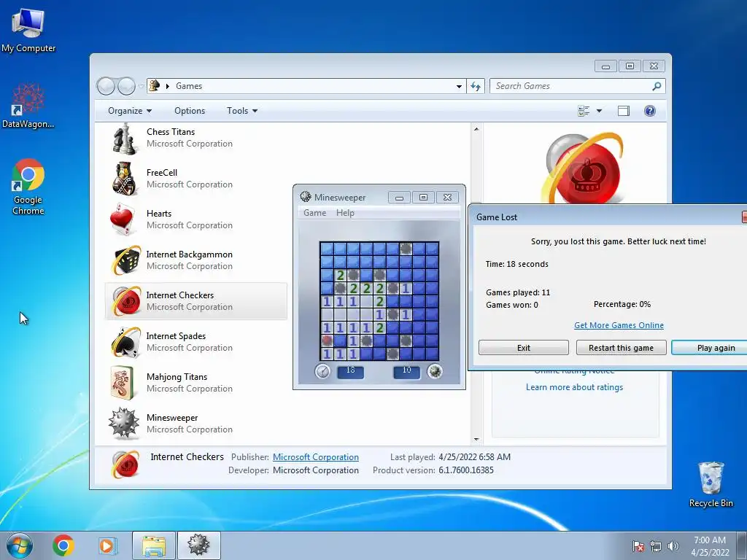Click Options in the Games toolbar

190,111
